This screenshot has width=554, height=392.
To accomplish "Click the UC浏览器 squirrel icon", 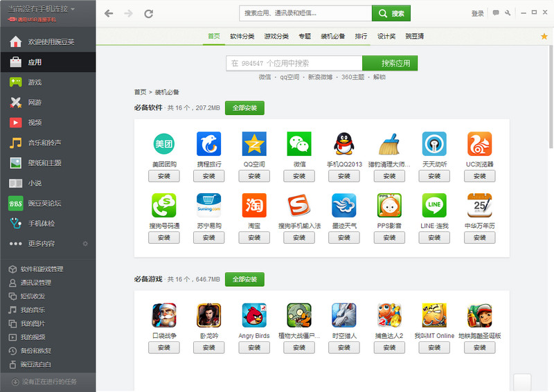I will tap(479, 144).
